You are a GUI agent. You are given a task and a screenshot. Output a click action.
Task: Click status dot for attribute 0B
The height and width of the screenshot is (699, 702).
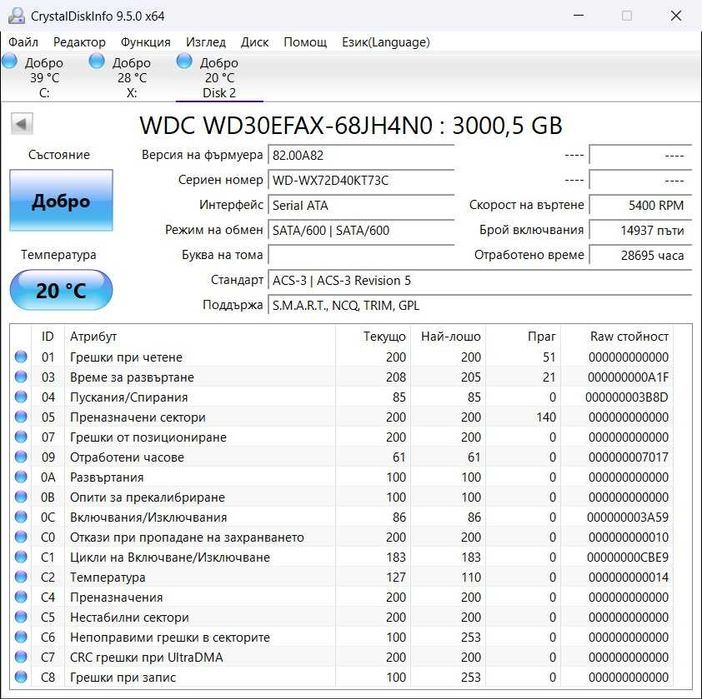tap(21, 497)
